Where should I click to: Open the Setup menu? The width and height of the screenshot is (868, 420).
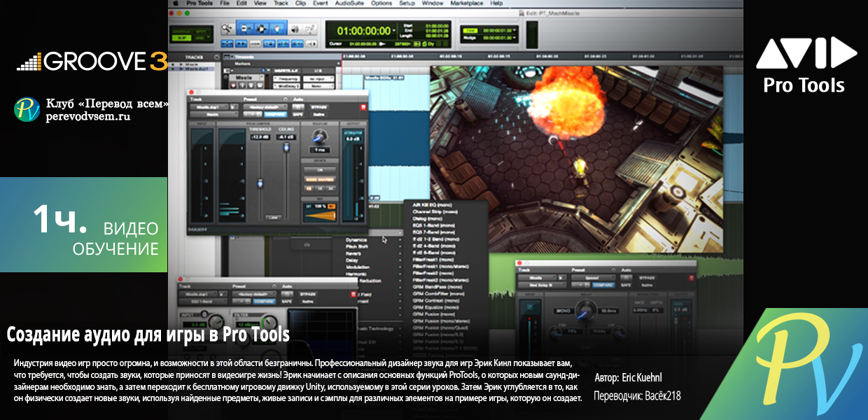pyautogui.click(x=407, y=3)
